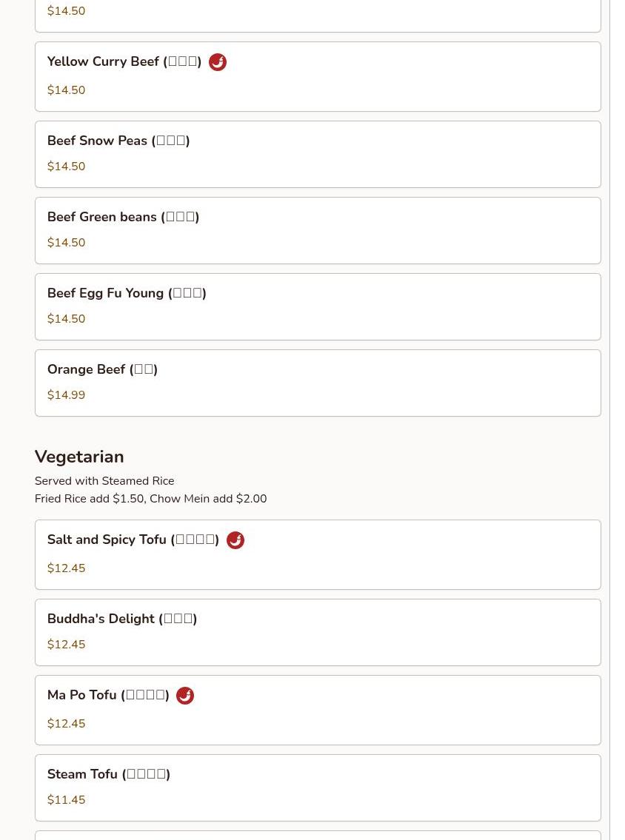
Task: Choose Ma Po Tofu from the Vegetarian section
Action: click(x=108, y=696)
